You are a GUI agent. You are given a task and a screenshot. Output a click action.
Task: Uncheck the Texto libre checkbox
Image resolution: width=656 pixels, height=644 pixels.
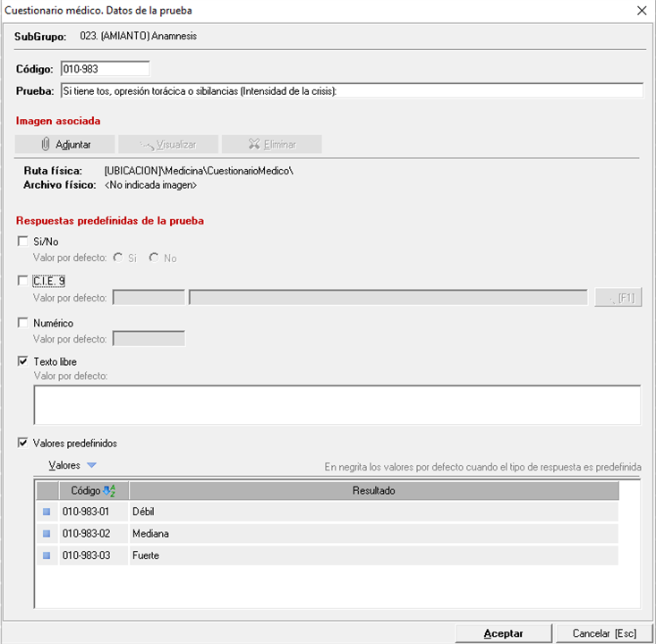click(23, 361)
